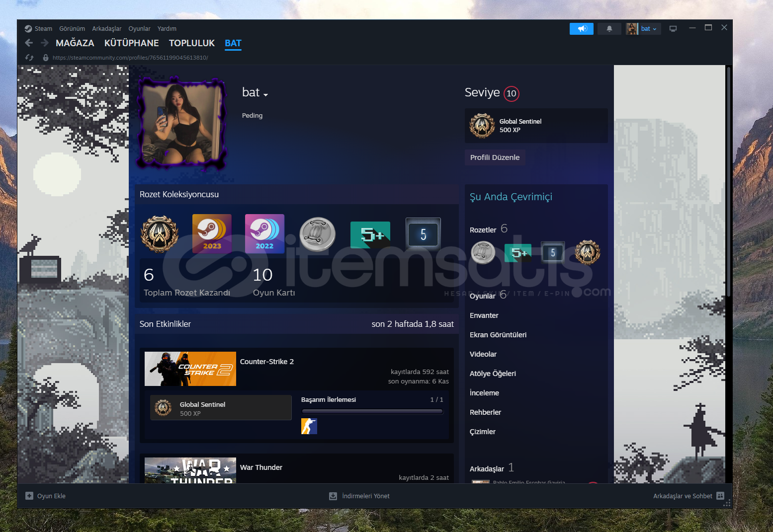Click the Steam logo in the menu bar
Screen dimensions: 773x532
coord(28,29)
